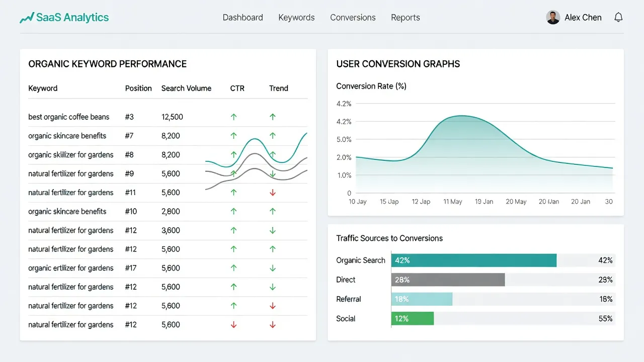The image size is (644, 362).
Task: Click the CTR arrow in the #10 row
Action: click(x=233, y=211)
